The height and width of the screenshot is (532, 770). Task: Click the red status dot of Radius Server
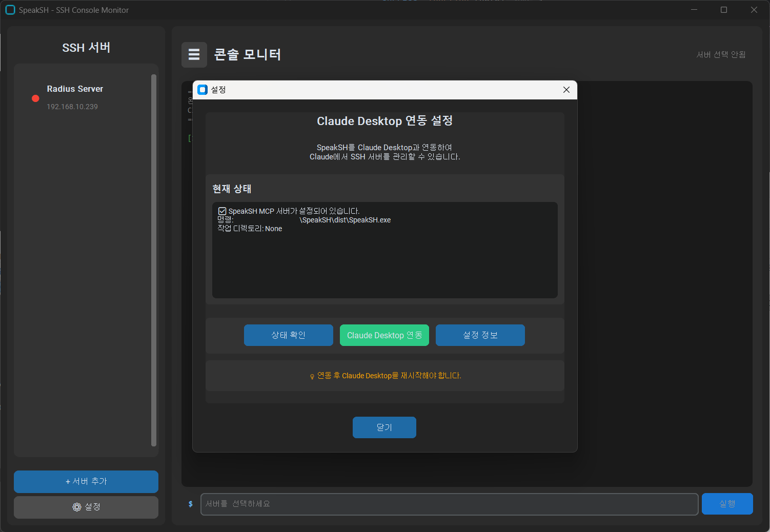(35, 98)
